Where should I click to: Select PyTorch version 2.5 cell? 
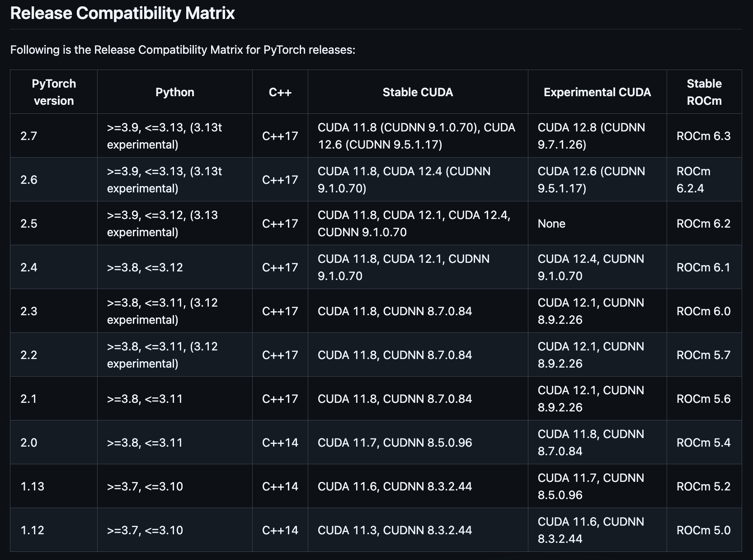54,224
